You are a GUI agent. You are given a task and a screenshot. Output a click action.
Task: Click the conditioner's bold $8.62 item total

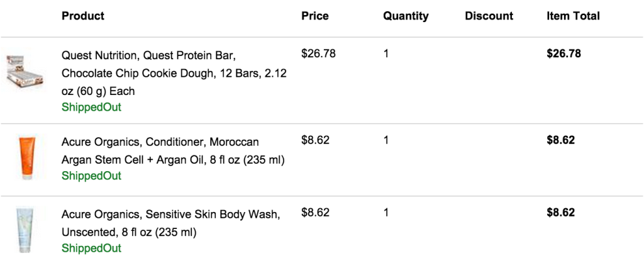click(x=560, y=140)
